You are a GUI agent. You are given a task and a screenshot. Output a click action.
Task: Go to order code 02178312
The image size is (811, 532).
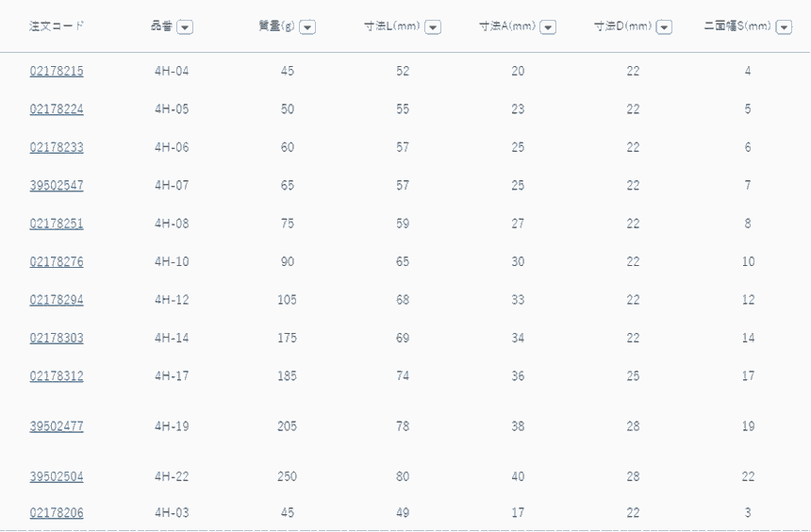(x=57, y=376)
